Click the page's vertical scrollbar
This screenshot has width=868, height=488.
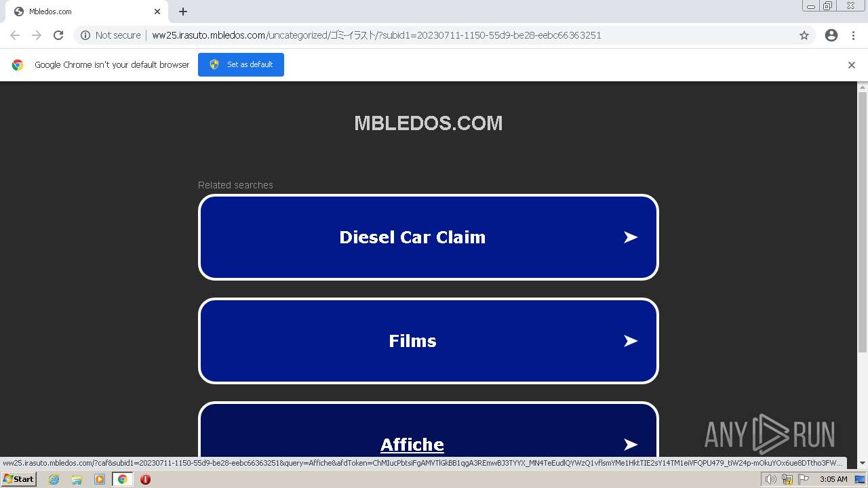[863, 222]
